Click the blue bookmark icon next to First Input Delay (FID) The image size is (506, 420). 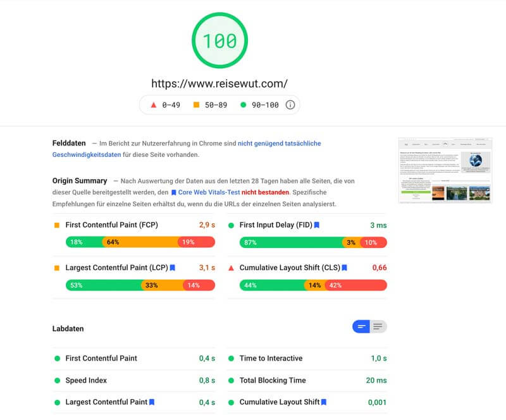(317, 225)
